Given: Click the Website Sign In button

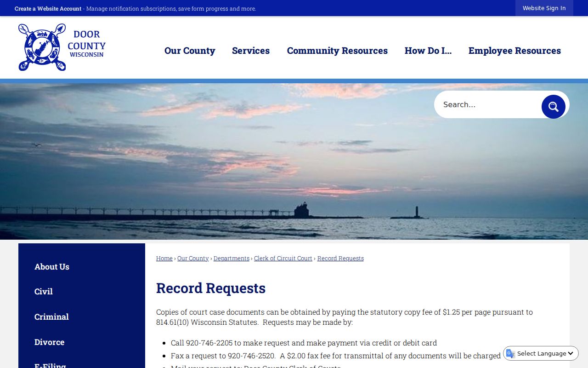Looking at the screenshot, I should [544, 8].
